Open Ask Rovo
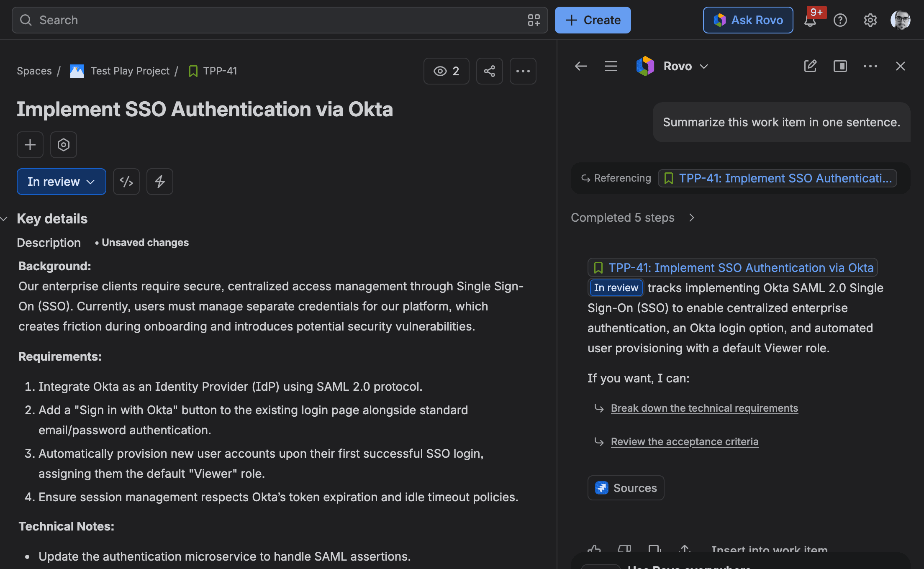The width and height of the screenshot is (924, 569). [x=748, y=20]
